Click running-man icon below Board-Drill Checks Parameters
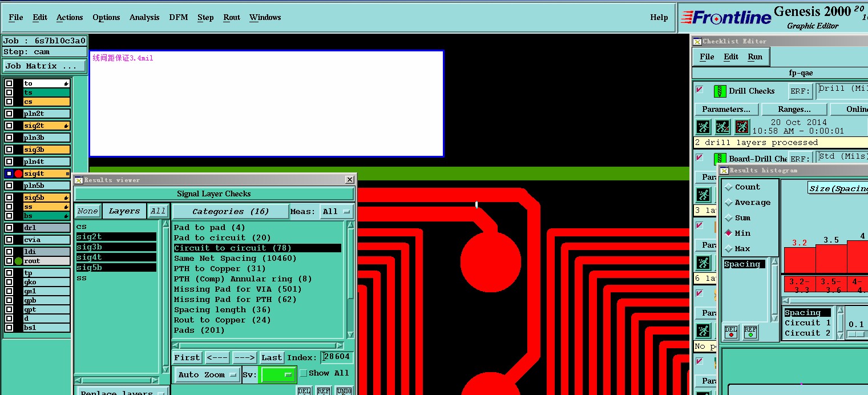868x395 pixels. tap(703, 195)
